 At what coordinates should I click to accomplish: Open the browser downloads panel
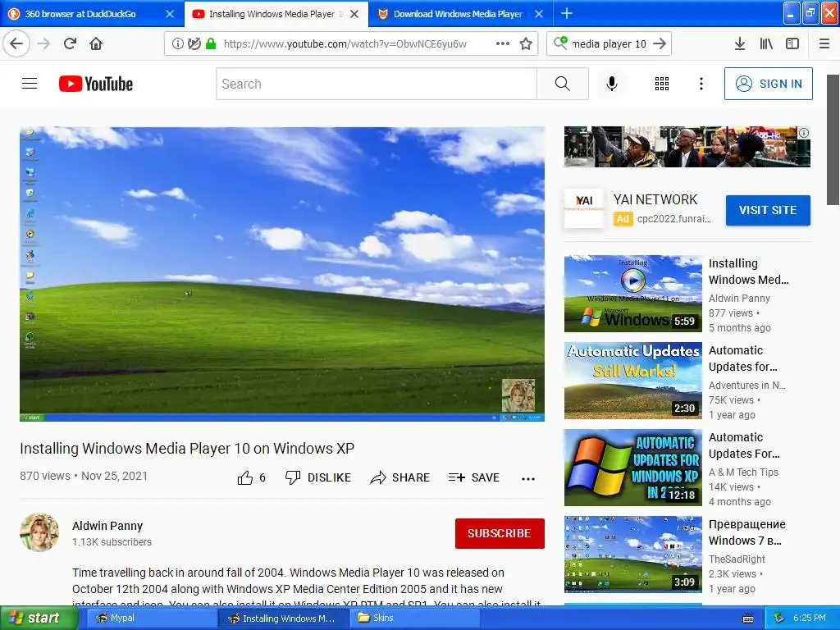740,44
